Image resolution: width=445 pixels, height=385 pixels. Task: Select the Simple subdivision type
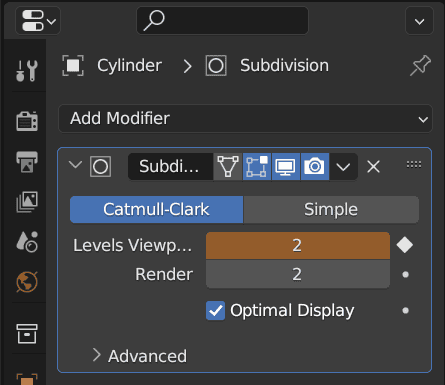pos(331,210)
